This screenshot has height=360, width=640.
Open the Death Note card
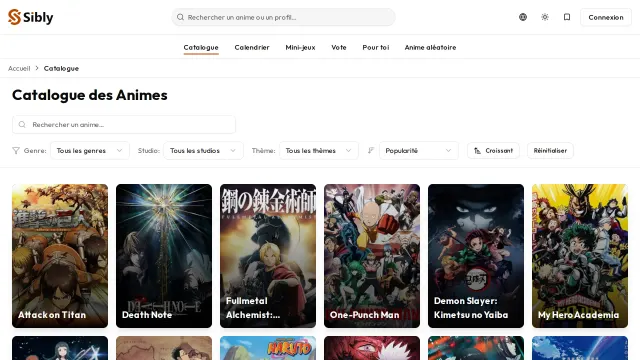164,256
